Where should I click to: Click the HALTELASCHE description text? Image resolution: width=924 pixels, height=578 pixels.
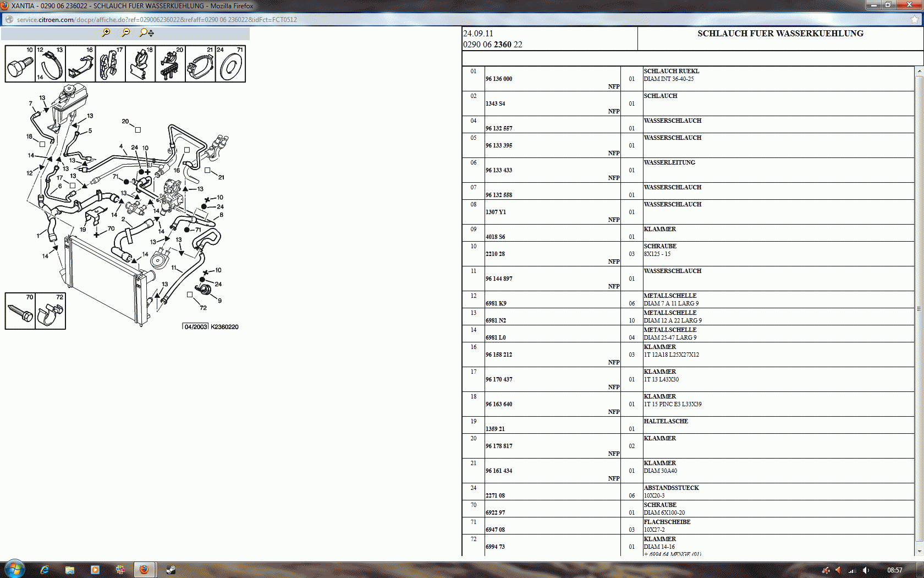666,421
